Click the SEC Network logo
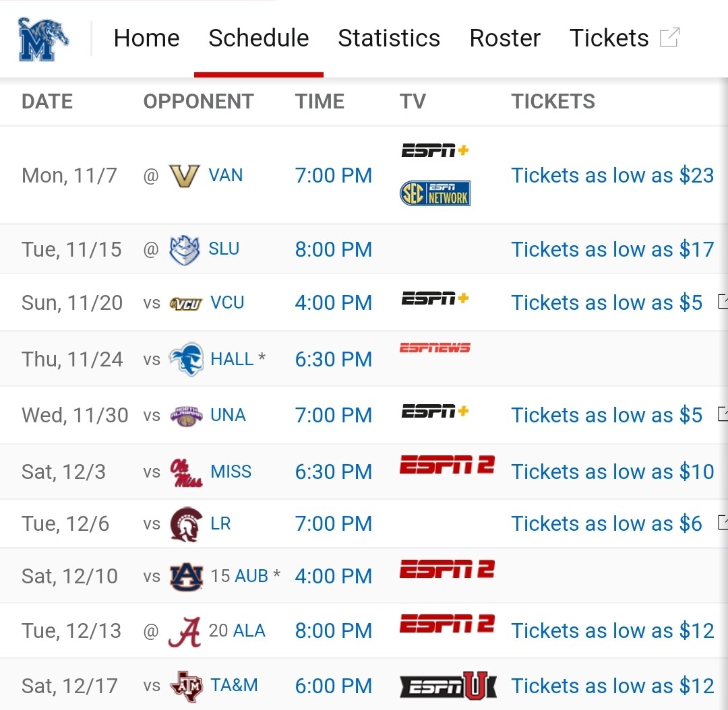 click(x=435, y=193)
